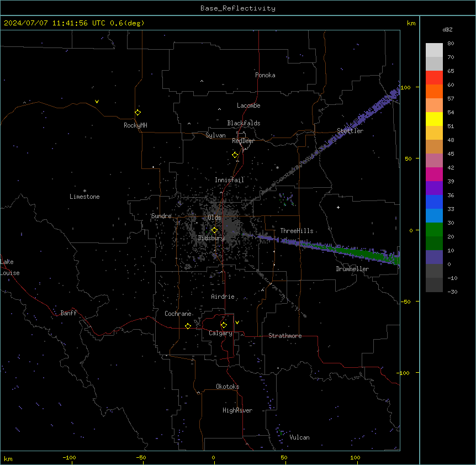
Task: Click the gray clutter cluster east of Didsbury
Action: click(231, 228)
